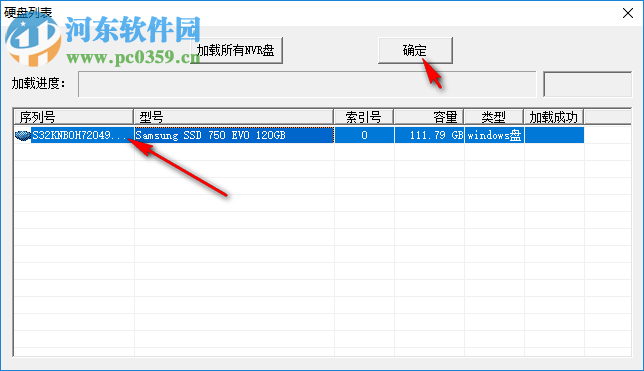Image resolution: width=644 pixels, height=371 pixels.
Task: Sort by the 序列号 column header
Action: (x=74, y=117)
